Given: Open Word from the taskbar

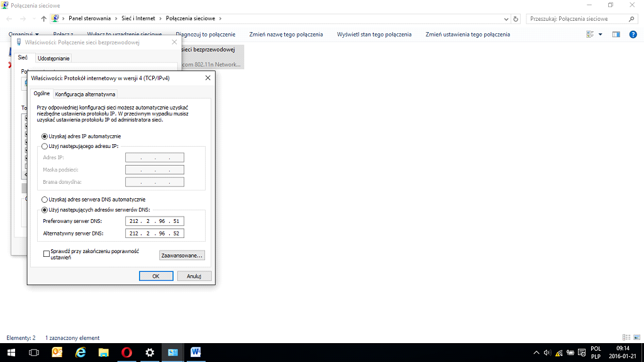Looking at the screenshot, I should click(x=196, y=353).
